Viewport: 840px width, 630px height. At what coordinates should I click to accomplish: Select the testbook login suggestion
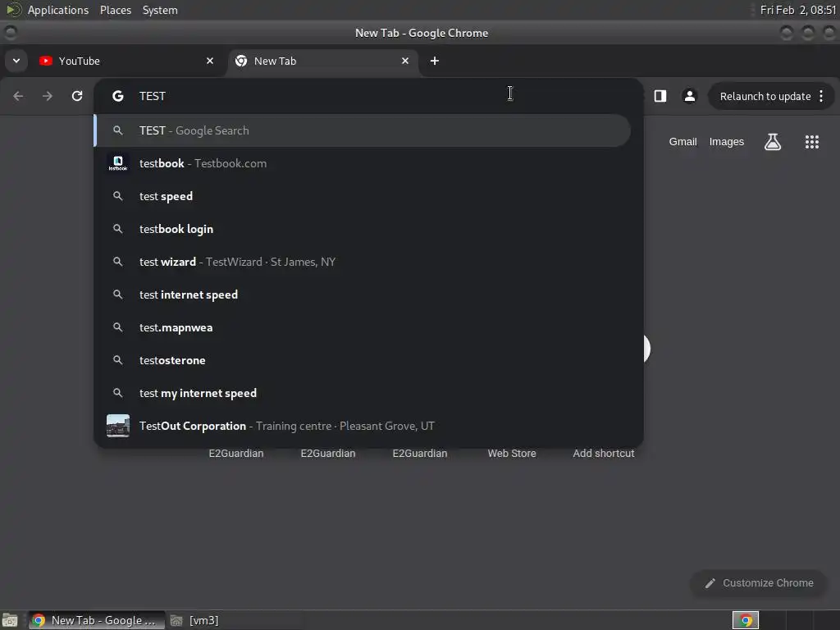pyautogui.click(x=363, y=230)
